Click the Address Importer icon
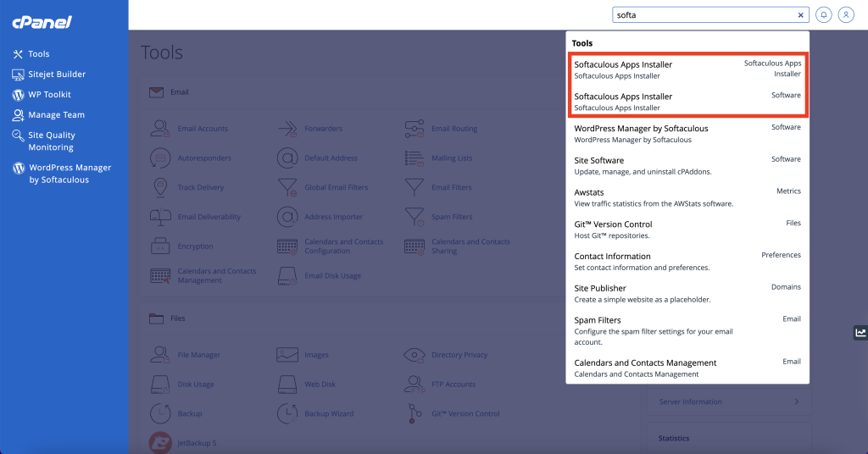This screenshot has height=454, width=868. [x=287, y=217]
